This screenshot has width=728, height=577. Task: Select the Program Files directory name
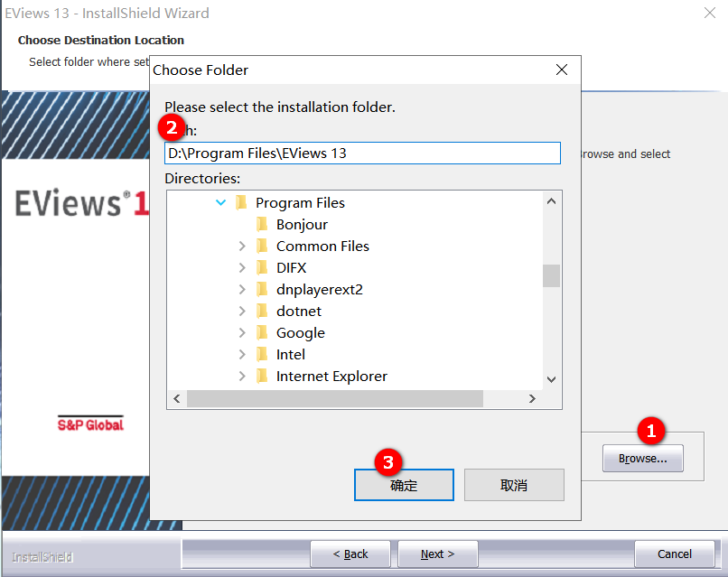pos(301,203)
